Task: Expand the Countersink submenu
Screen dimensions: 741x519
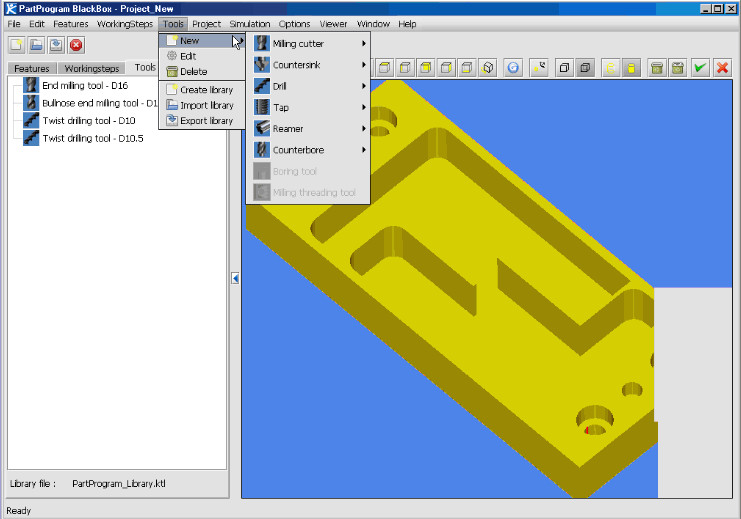Action: click(364, 65)
